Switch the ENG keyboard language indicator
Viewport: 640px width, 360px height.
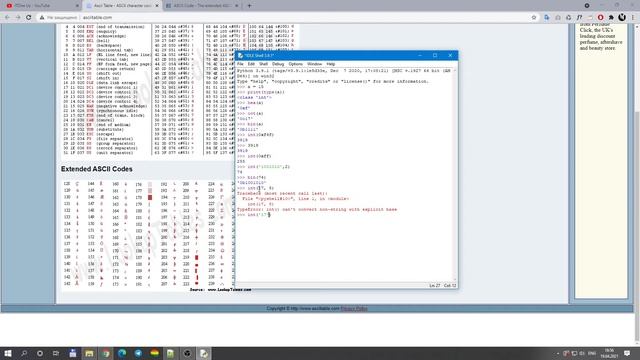pos(592,353)
